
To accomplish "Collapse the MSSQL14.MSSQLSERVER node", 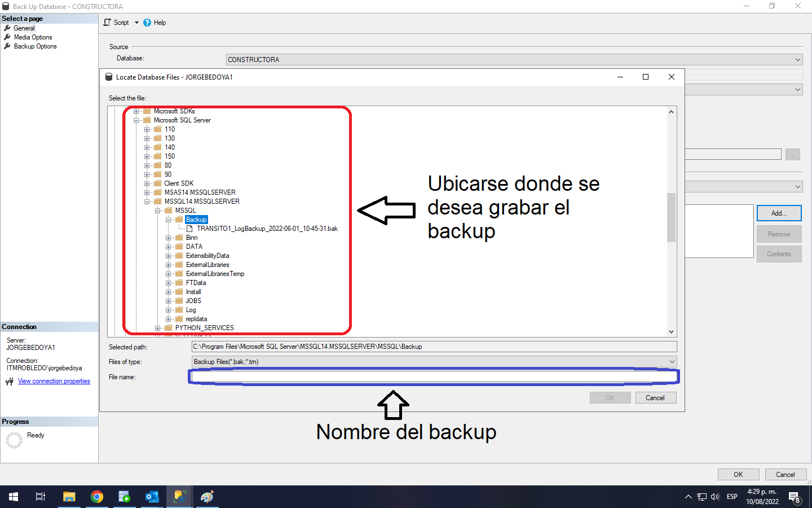I will pos(147,202).
